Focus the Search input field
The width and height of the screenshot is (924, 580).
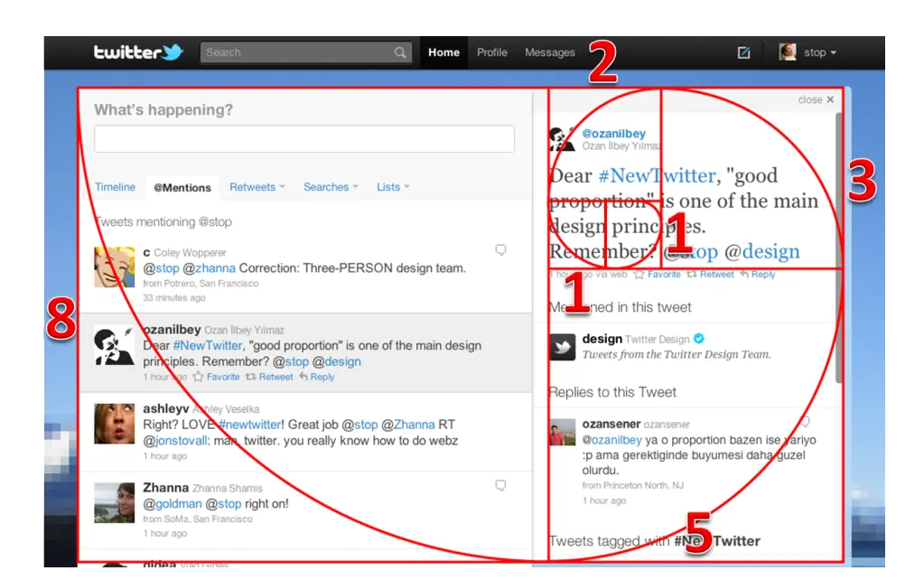click(x=306, y=52)
